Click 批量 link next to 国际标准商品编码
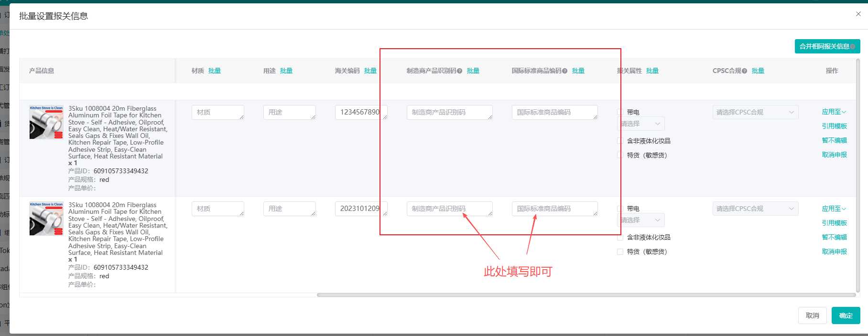The width and height of the screenshot is (868, 336). [578, 71]
